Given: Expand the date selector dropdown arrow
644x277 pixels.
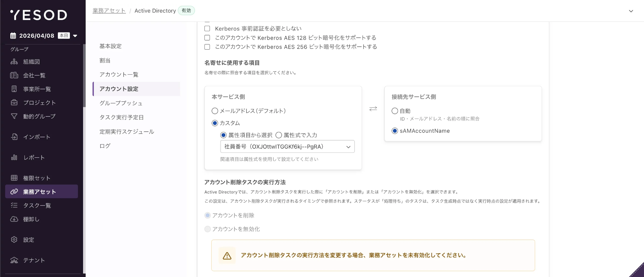Looking at the screenshot, I should tap(75, 36).
